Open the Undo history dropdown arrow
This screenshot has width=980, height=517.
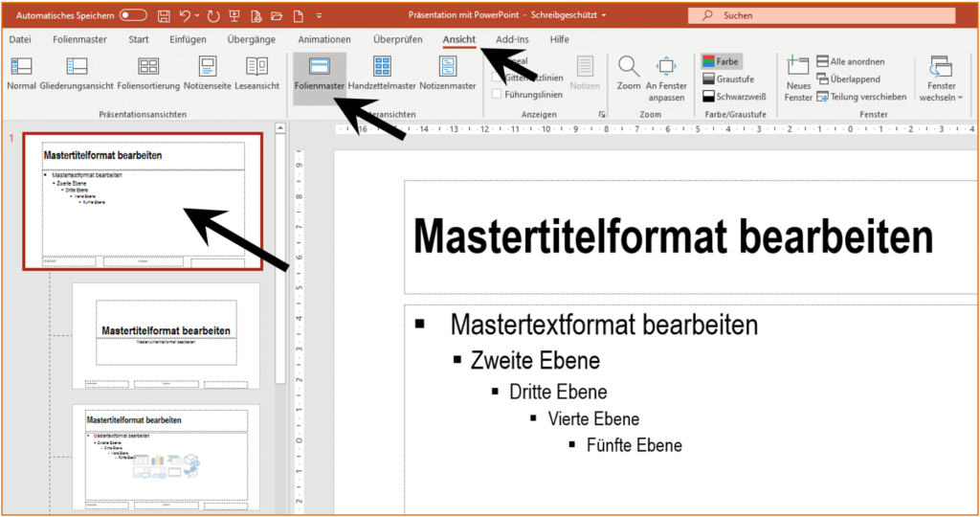[x=197, y=15]
